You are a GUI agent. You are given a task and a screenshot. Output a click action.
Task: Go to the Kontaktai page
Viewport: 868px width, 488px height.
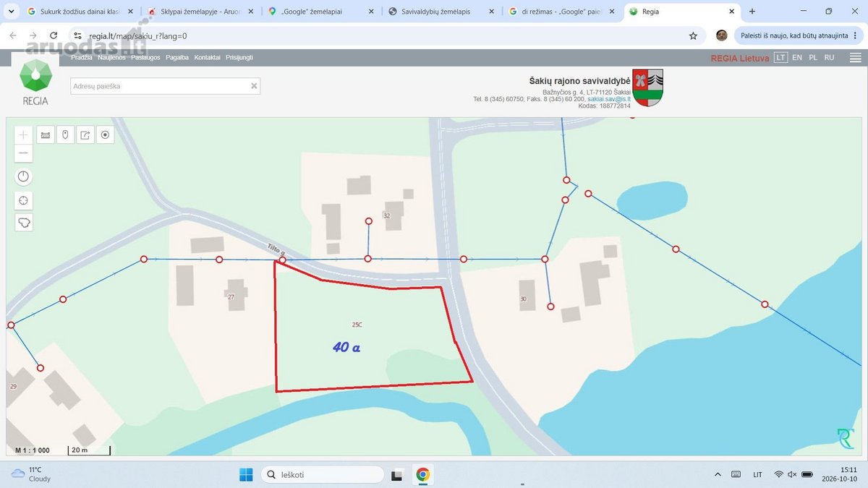[207, 57]
